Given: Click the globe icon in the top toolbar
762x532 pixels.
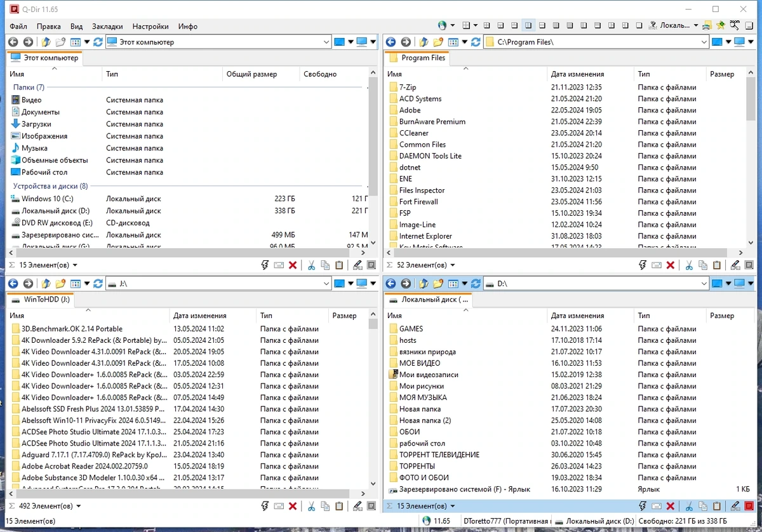Looking at the screenshot, I should [x=442, y=25].
